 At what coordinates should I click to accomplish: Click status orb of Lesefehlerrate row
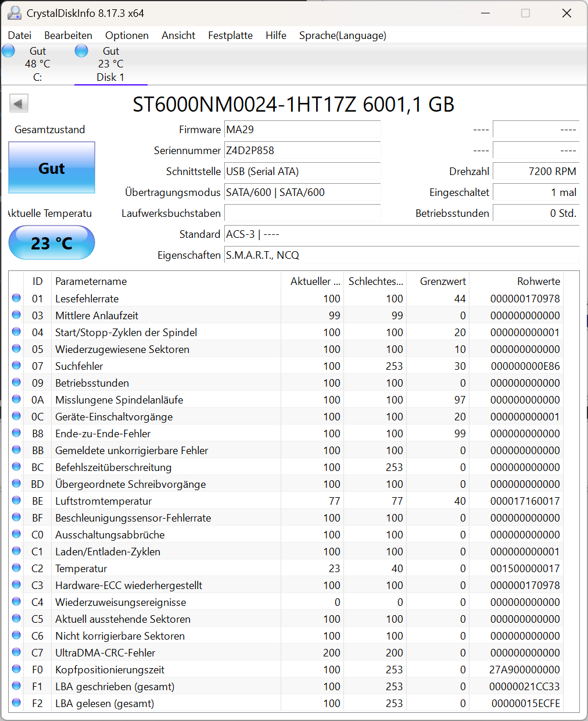pos(16,298)
